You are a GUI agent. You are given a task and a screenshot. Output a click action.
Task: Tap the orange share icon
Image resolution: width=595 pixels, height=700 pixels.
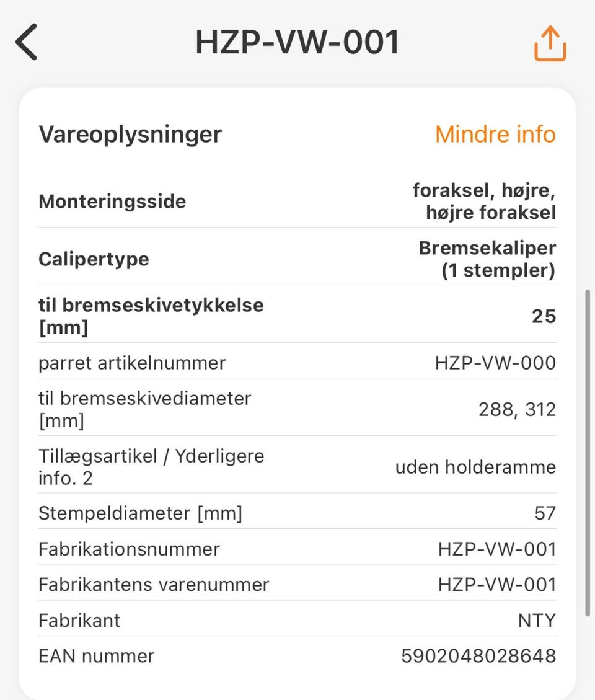pyautogui.click(x=550, y=42)
